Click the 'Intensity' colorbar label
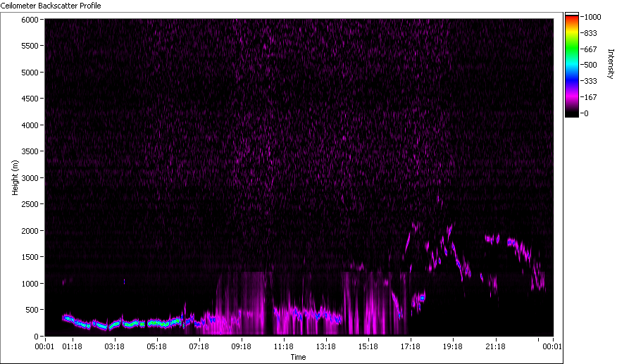Viewport: 617px width, 364px height. point(611,64)
